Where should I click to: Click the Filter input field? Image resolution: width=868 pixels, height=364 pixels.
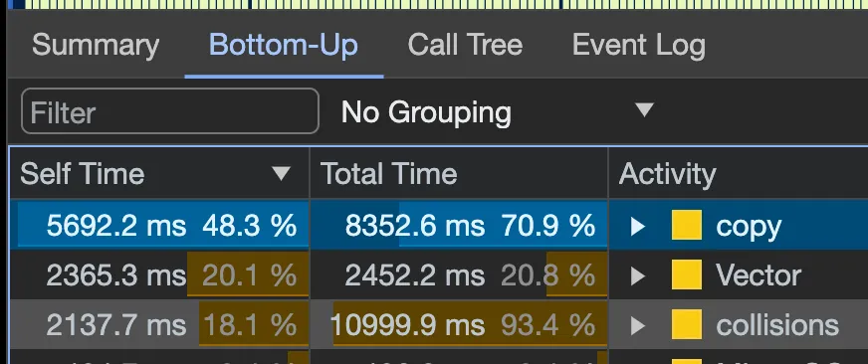coord(170,111)
